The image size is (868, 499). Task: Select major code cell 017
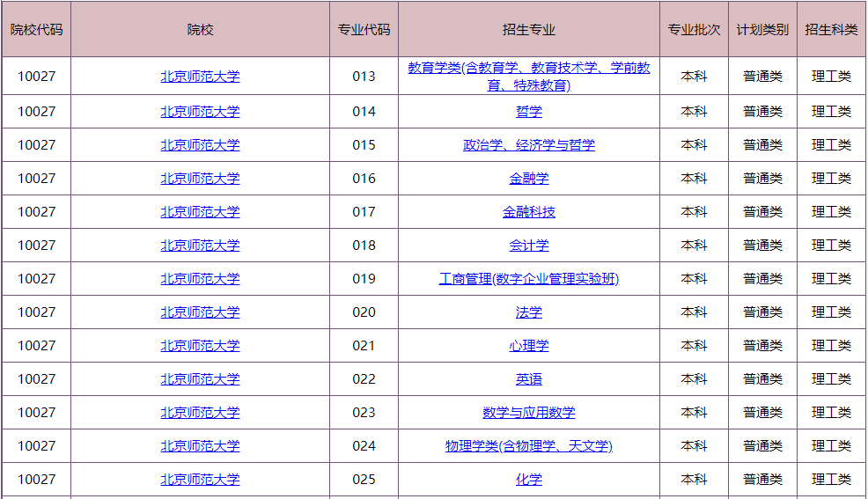(364, 212)
